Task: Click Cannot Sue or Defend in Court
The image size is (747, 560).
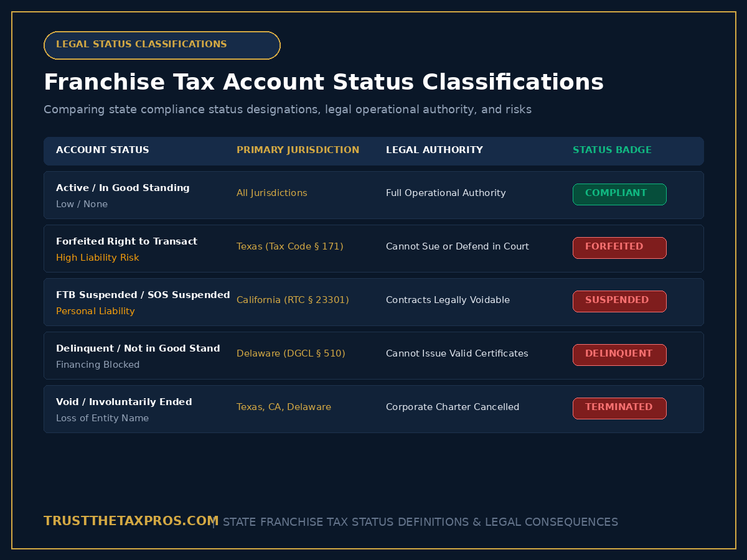Action: (458, 246)
